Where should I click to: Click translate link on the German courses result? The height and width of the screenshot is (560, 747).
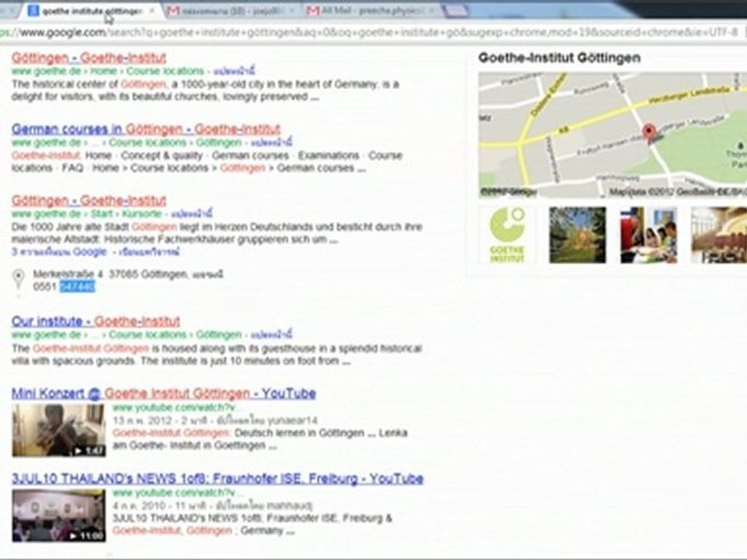(271, 142)
